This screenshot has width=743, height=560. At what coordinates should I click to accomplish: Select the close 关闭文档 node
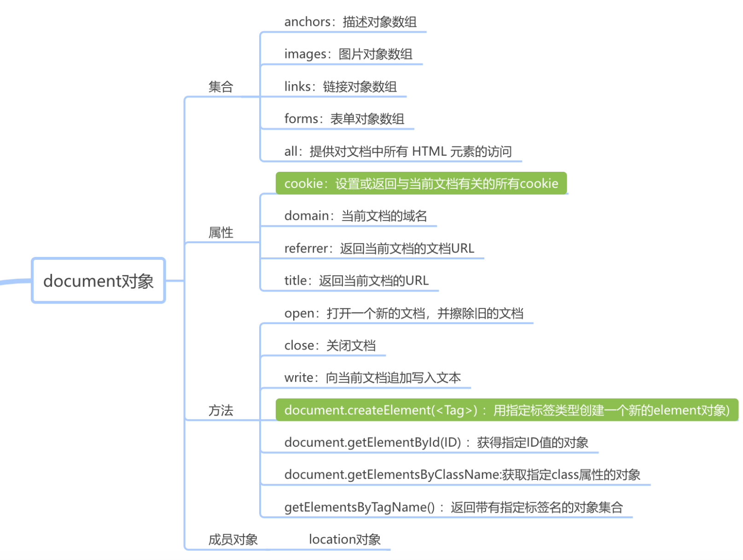pyautogui.click(x=330, y=346)
